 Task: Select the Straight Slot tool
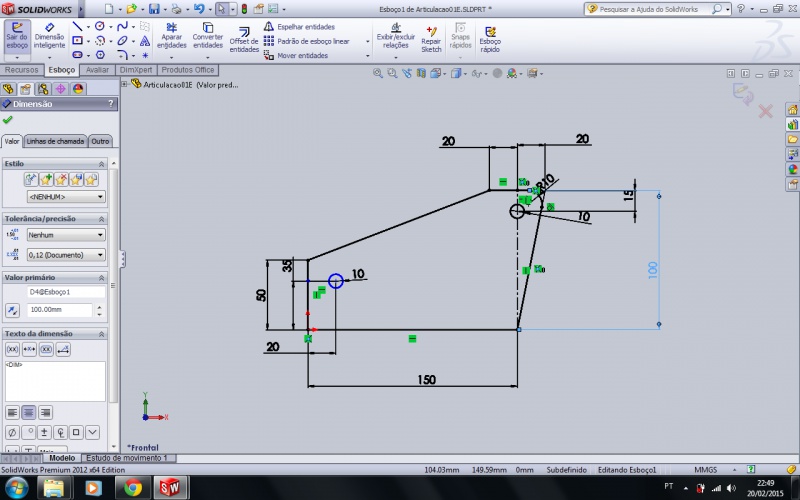(x=78, y=55)
